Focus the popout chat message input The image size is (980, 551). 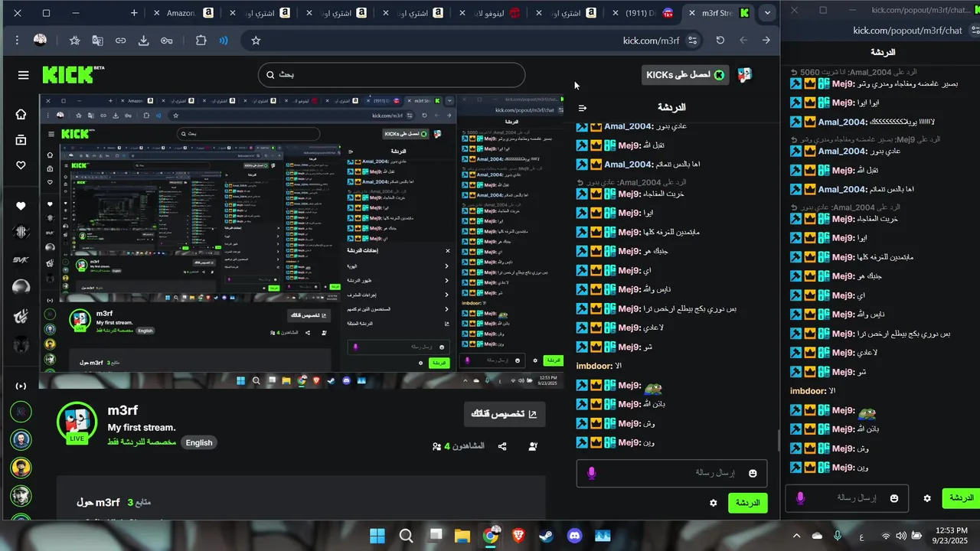(x=847, y=498)
